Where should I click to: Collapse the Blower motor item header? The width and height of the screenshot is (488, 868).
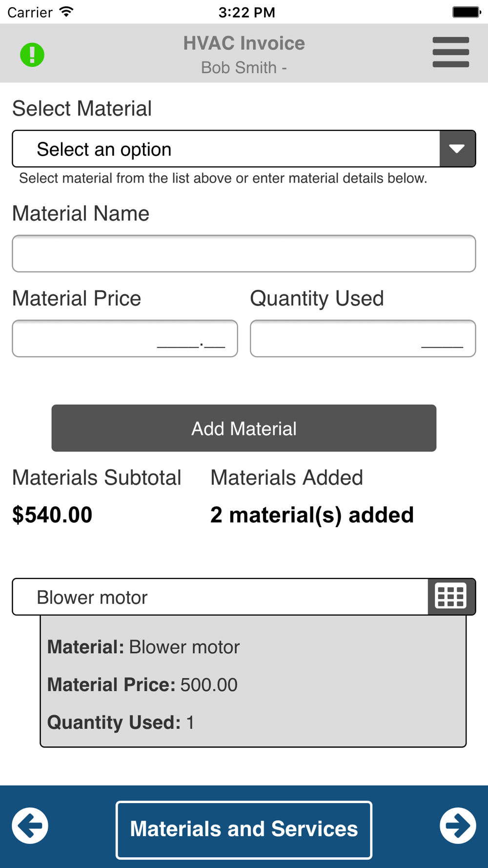(220, 597)
